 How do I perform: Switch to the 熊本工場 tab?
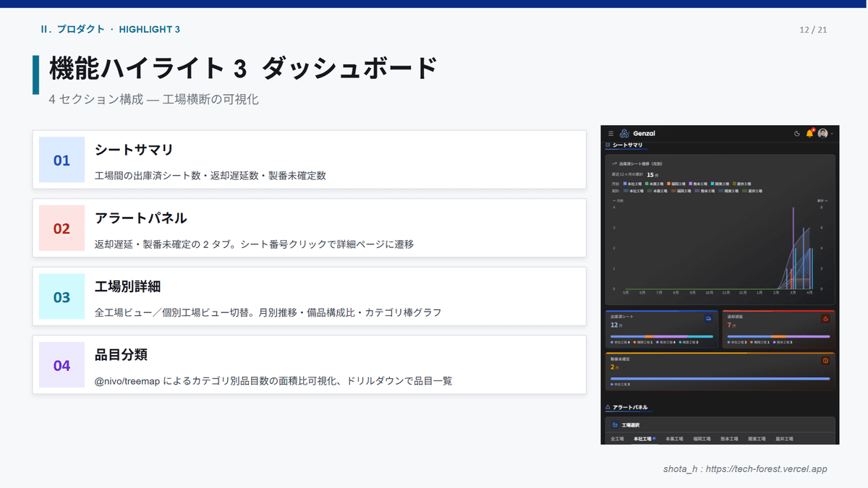728,439
